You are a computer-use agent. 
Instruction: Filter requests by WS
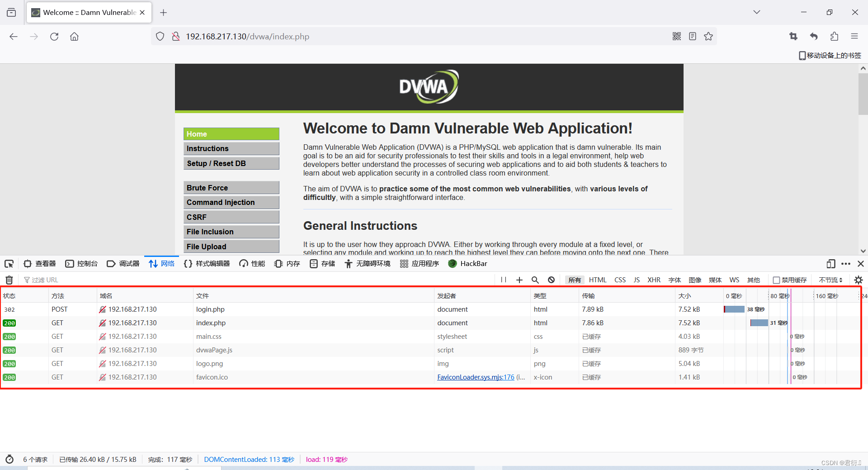(734, 280)
